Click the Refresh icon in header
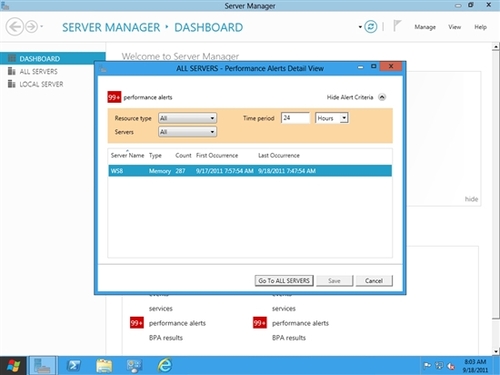This screenshot has height=375, width=500. tap(370, 27)
